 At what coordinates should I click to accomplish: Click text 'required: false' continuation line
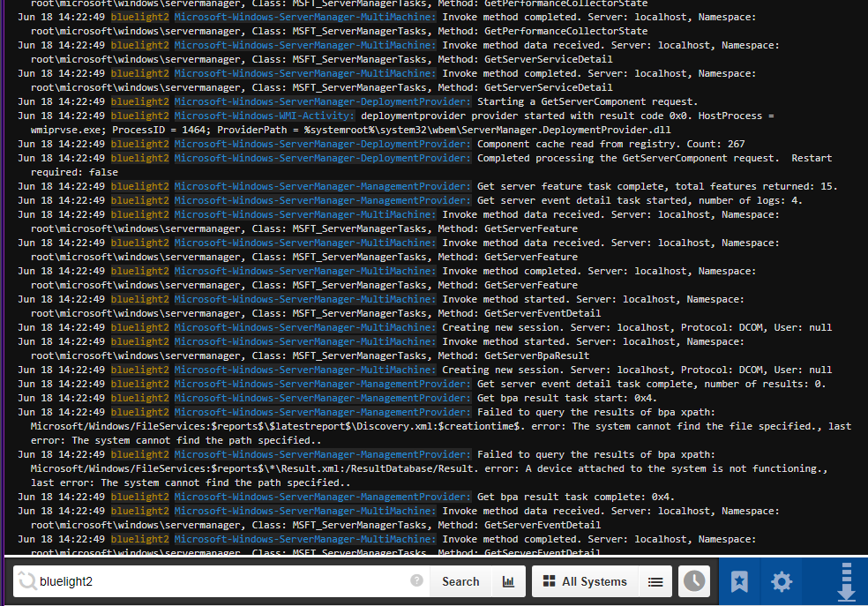(x=74, y=172)
